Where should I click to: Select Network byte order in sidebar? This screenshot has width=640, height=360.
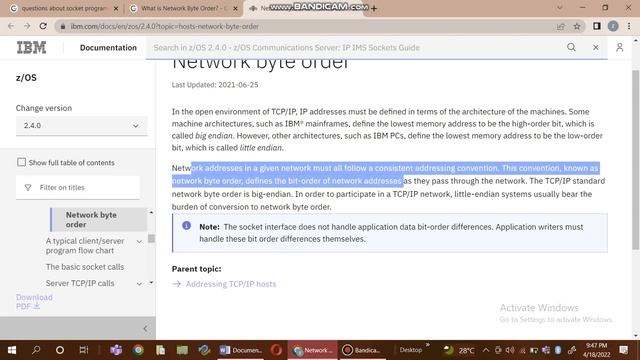click(x=99, y=220)
